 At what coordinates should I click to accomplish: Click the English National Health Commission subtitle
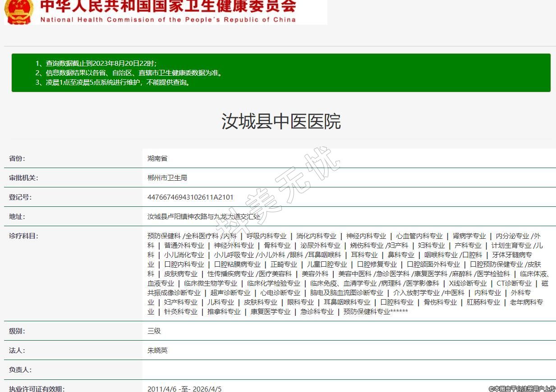pyautogui.click(x=168, y=20)
